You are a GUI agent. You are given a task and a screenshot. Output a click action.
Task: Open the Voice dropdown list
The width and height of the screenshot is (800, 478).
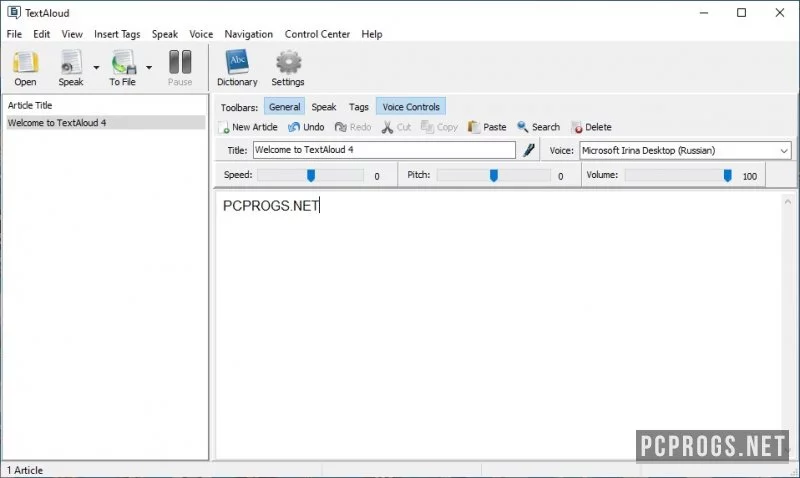click(x=784, y=150)
